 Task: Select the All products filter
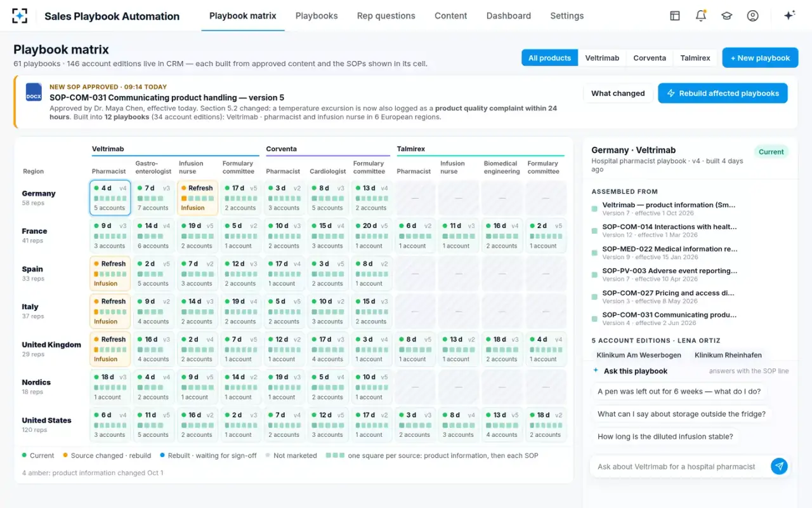pos(549,58)
